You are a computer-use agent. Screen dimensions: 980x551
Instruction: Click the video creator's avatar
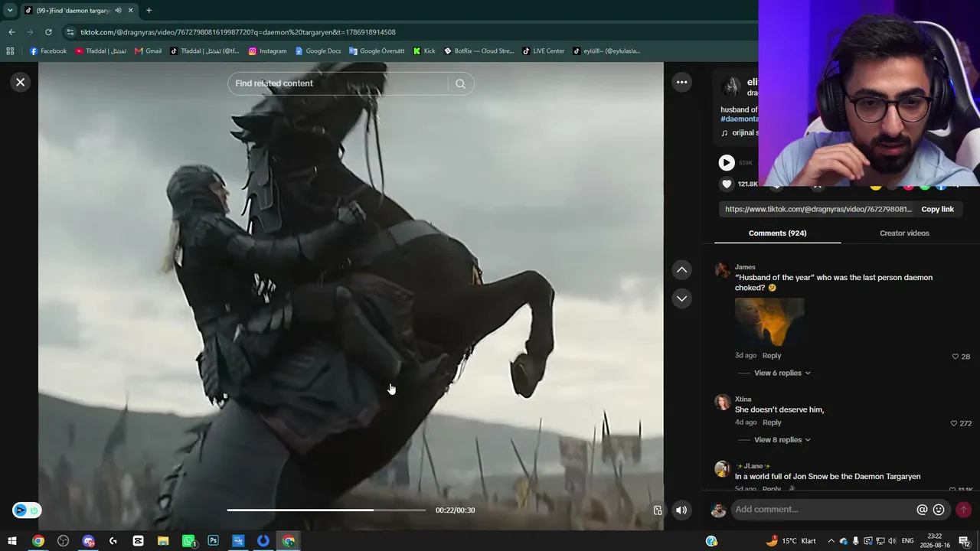[731, 86]
